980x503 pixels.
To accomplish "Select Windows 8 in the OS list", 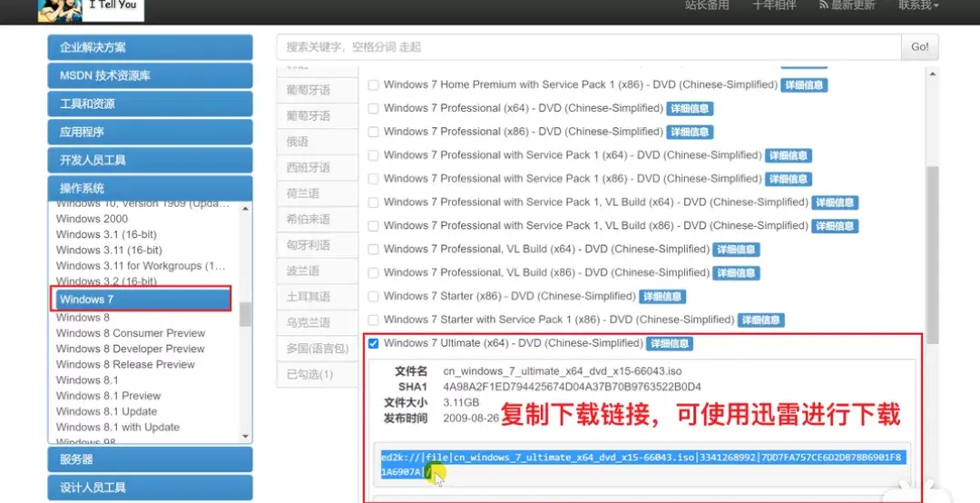I will click(x=83, y=318).
